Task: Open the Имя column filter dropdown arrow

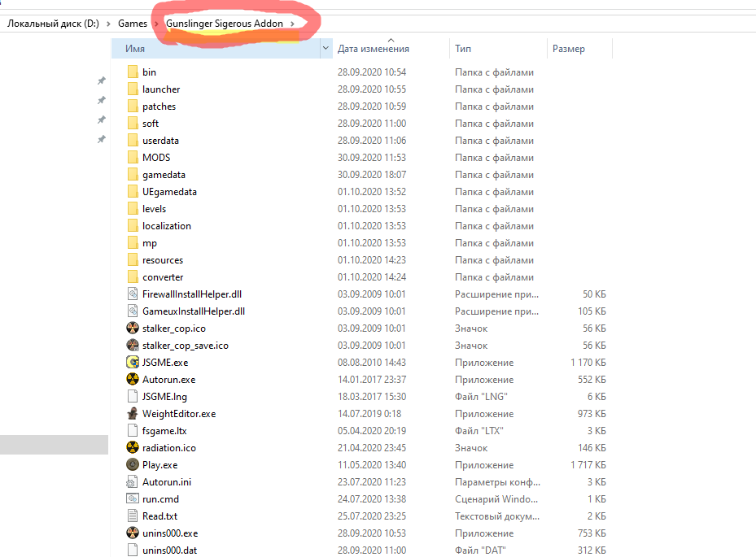Action: pos(326,48)
